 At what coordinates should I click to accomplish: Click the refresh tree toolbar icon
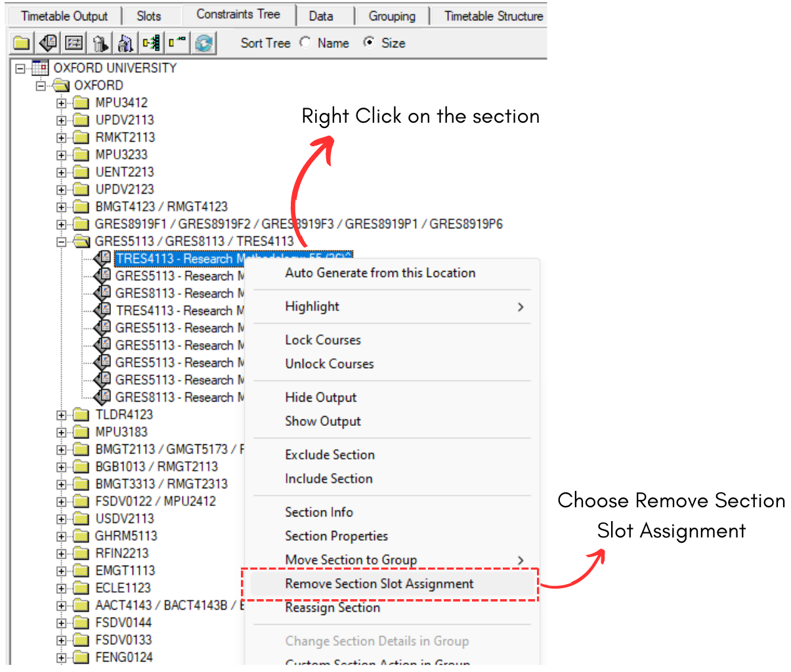[204, 43]
